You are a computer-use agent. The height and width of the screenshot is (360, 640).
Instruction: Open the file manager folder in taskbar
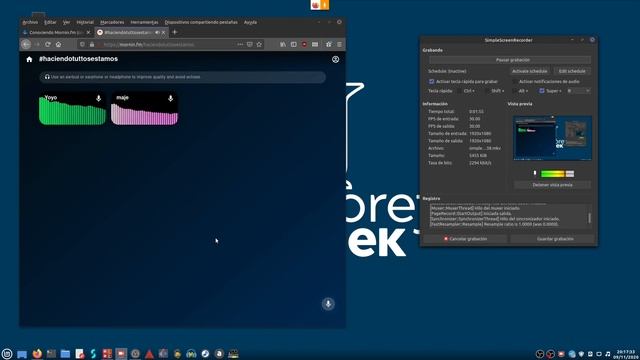(x=65, y=353)
